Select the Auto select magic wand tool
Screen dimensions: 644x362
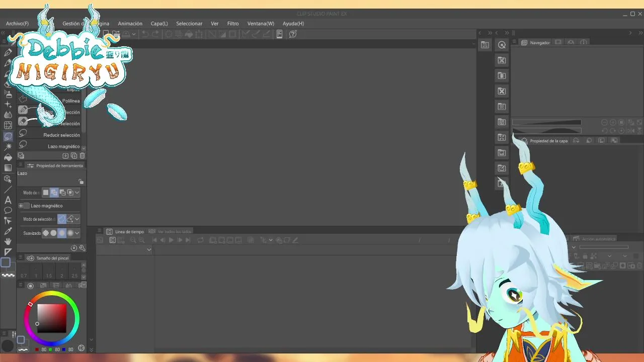[x=8, y=147]
